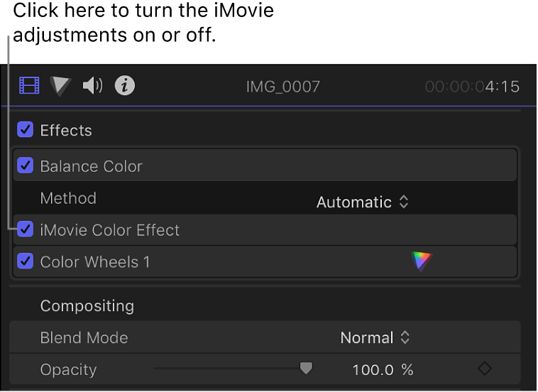Click the Compositing section header
The width and height of the screenshot is (538, 392).
[87, 305]
